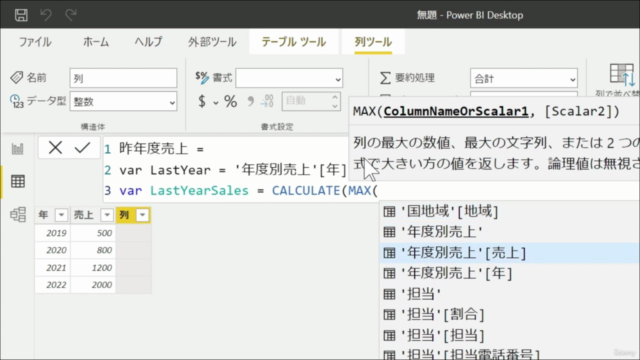Click the 名前 input field
This screenshot has width=640, height=360.
point(123,78)
